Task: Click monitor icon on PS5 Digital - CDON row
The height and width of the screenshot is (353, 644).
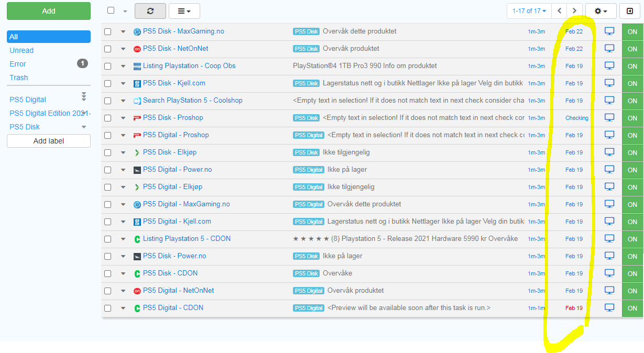Action: click(x=609, y=308)
